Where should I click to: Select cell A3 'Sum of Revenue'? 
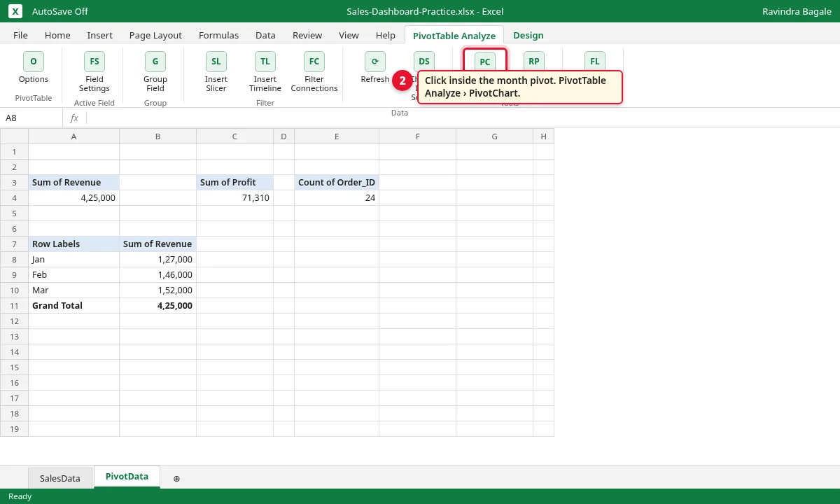coord(74,183)
